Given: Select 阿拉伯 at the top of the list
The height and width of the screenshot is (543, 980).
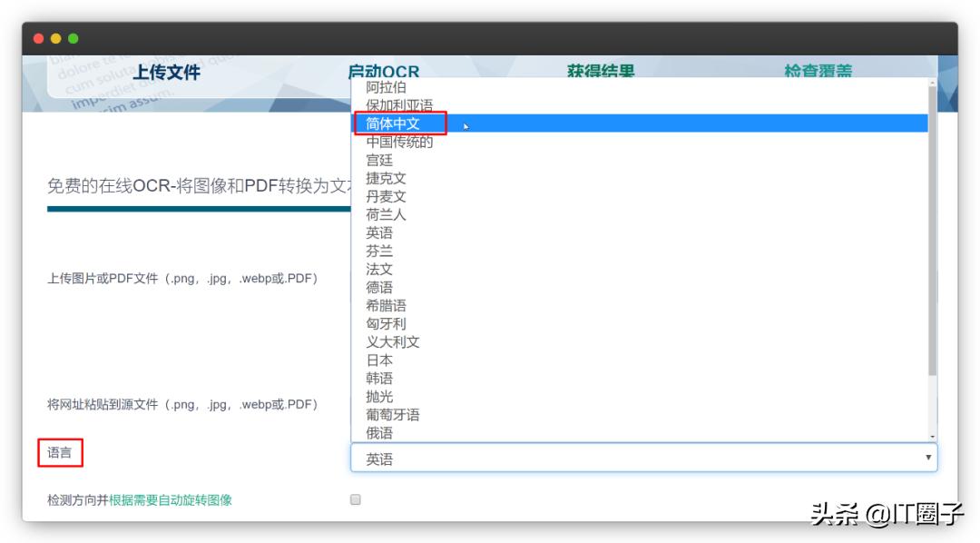Looking at the screenshot, I should (387, 87).
